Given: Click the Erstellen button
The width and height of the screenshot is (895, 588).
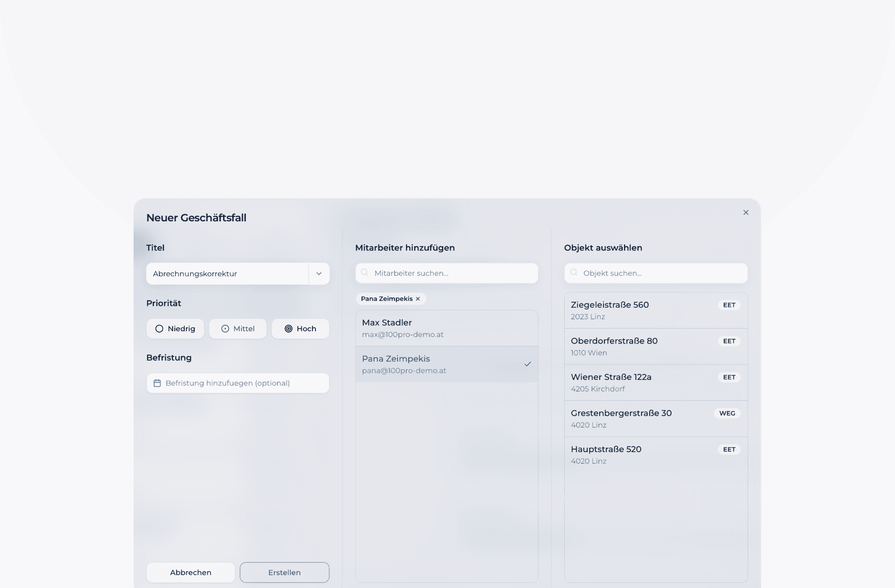Looking at the screenshot, I should coord(284,572).
